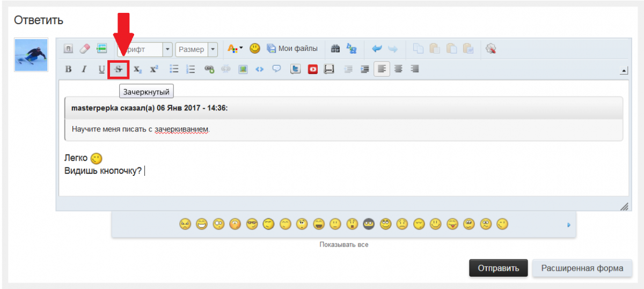Viewport: 644px width, 289px height.
Task: Apply subscript formatting
Action: [137, 69]
